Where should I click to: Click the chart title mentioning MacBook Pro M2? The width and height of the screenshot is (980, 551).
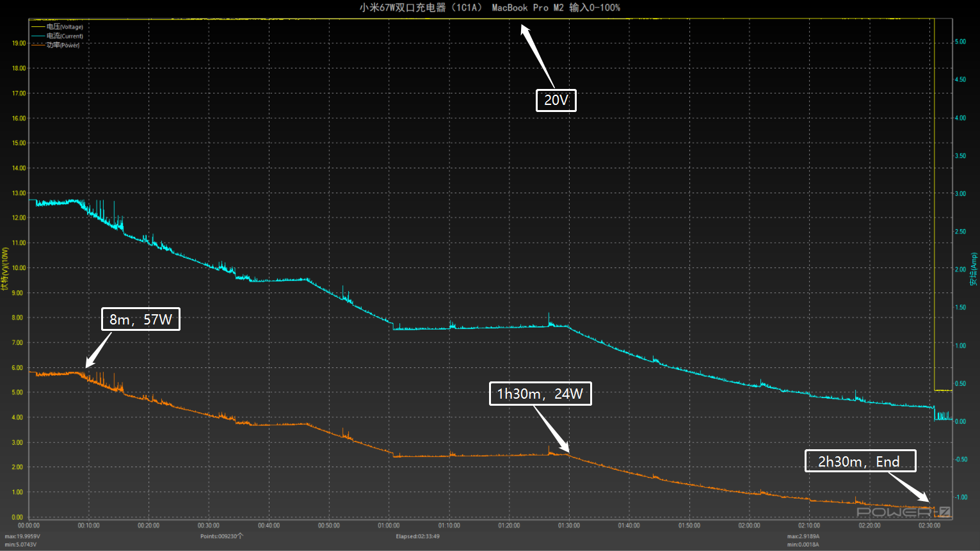(x=490, y=8)
